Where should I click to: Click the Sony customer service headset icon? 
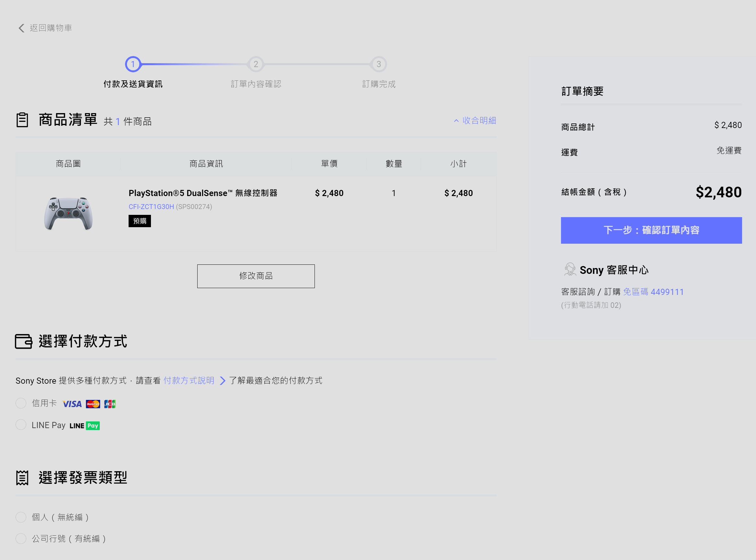tap(570, 270)
